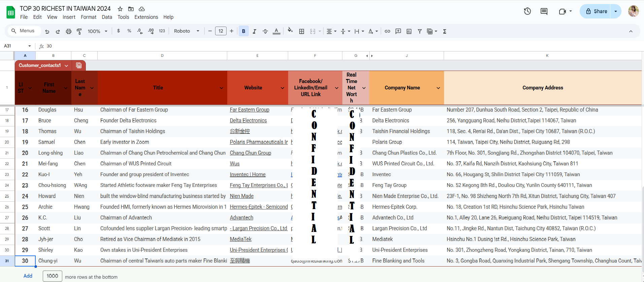Click the create filter icon
Image resolution: width=644 pixels, height=282 pixels.
420,31
